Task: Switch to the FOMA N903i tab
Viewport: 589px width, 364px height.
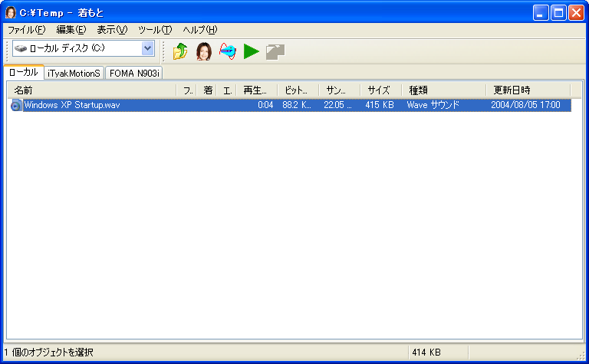Action: coord(133,73)
